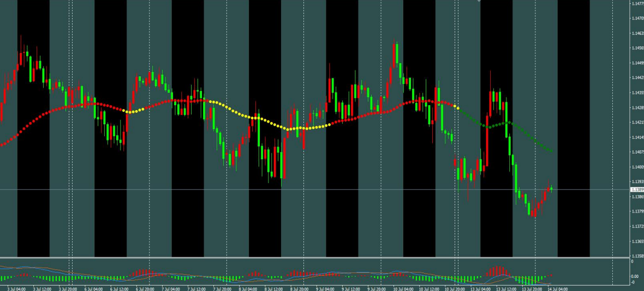Click the 1.1435 price scale label
The width and height of the screenshot is (644, 291).
click(x=638, y=93)
